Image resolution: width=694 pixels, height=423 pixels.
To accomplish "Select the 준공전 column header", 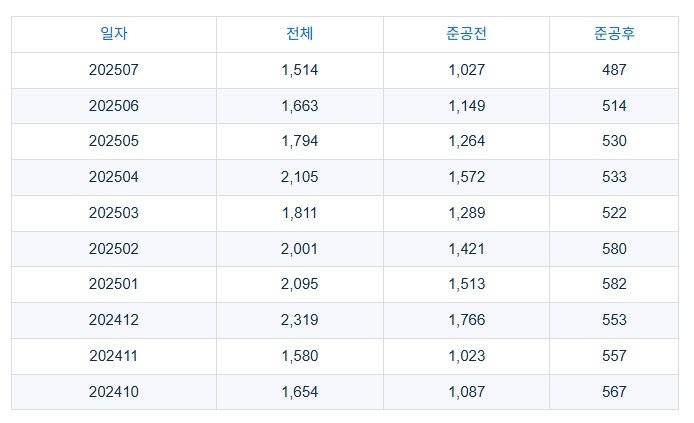I will (466, 34).
